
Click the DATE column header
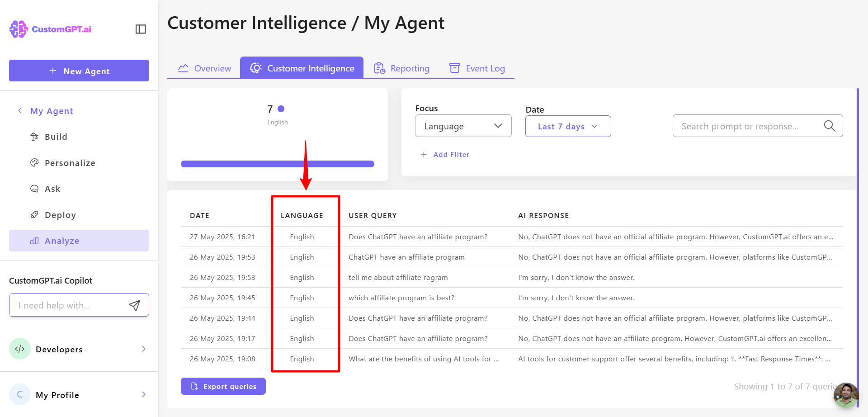199,215
